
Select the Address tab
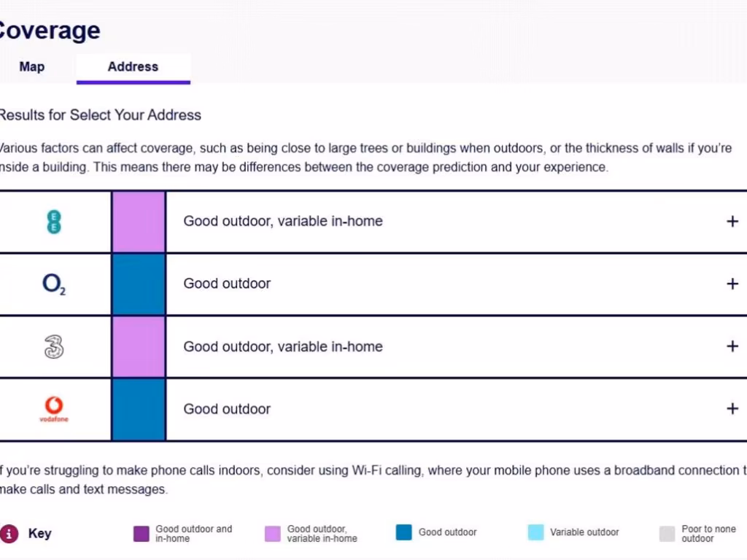click(133, 67)
